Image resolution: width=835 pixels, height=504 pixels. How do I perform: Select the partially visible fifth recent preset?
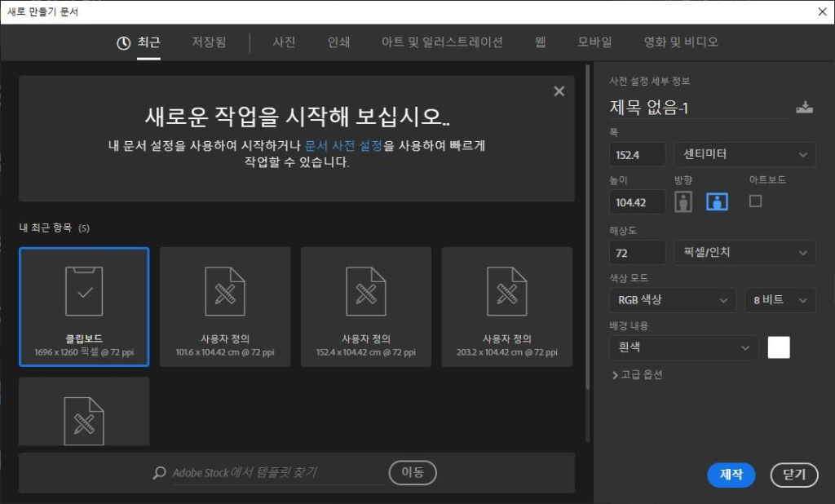coord(84,411)
